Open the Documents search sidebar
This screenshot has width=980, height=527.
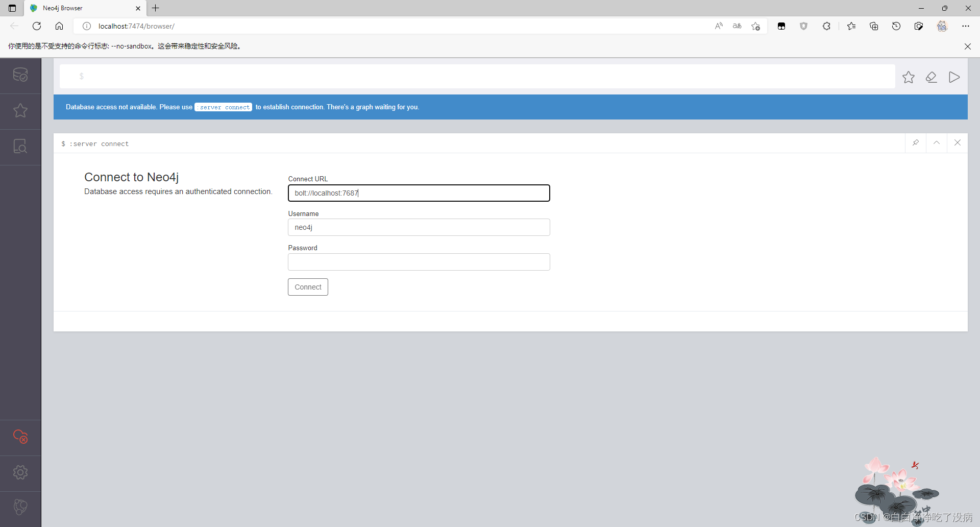(x=20, y=147)
